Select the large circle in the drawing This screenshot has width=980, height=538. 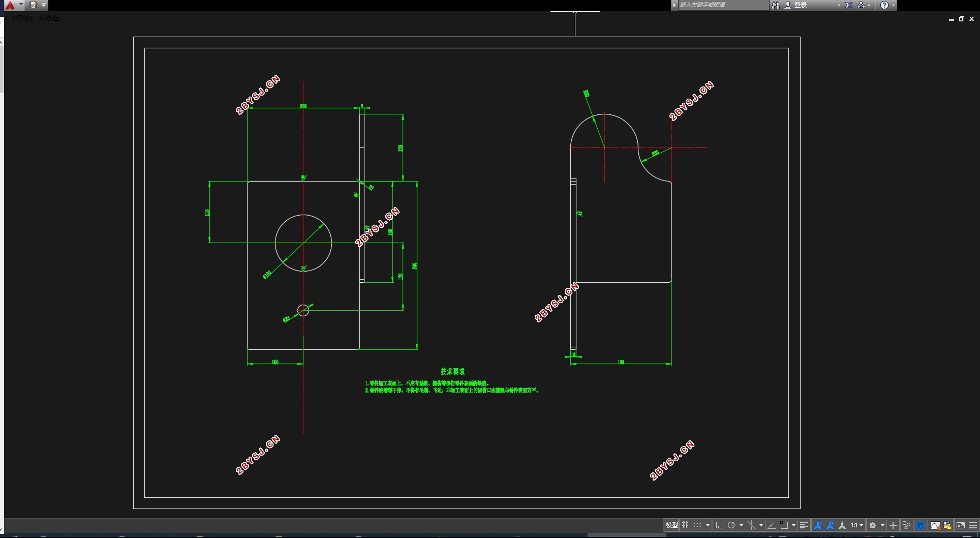[x=303, y=243]
